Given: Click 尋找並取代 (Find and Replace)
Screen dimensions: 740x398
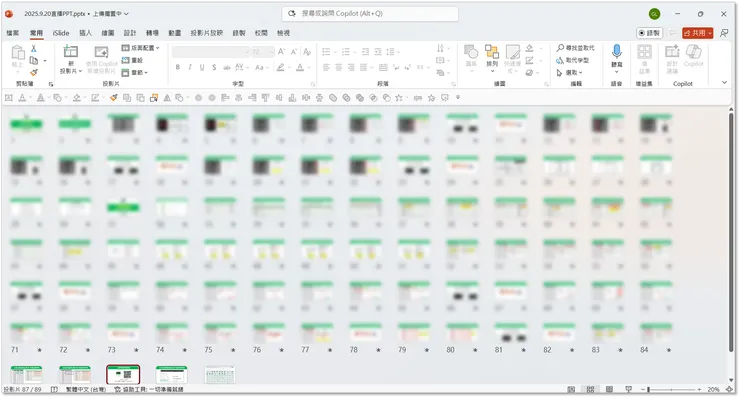Looking at the screenshot, I should click(x=575, y=48).
